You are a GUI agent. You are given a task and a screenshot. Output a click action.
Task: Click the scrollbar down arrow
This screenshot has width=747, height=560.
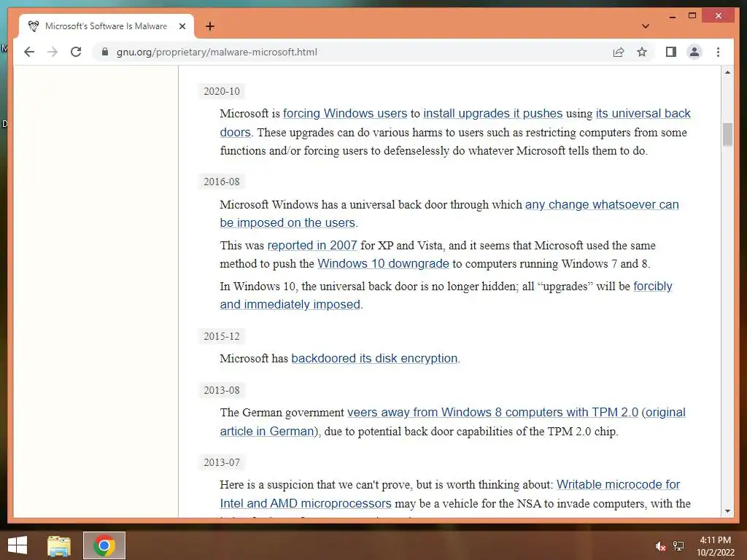pyautogui.click(x=727, y=511)
